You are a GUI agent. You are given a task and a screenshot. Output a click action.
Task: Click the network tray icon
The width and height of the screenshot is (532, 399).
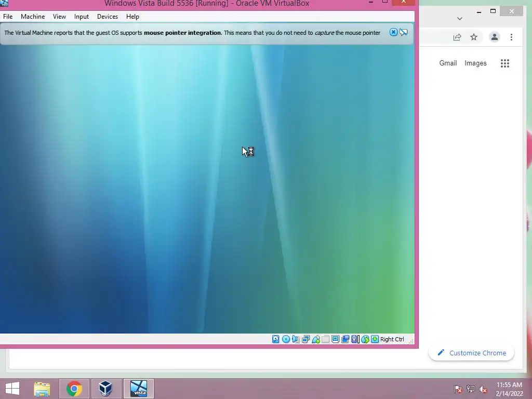470,389
